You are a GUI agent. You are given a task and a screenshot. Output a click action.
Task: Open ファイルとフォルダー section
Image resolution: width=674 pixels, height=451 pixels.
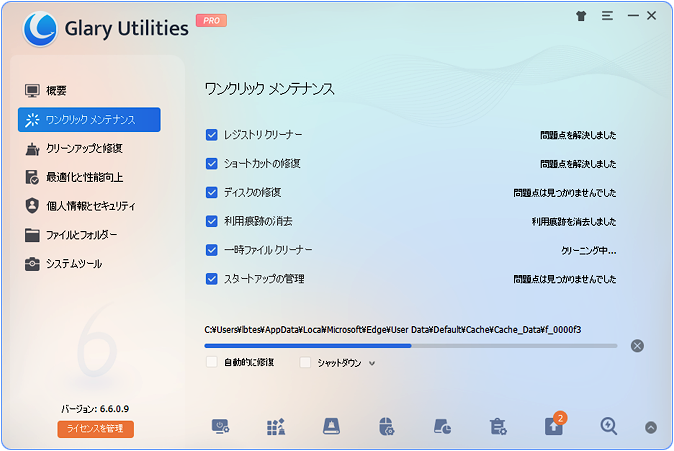click(x=89, y=235)
